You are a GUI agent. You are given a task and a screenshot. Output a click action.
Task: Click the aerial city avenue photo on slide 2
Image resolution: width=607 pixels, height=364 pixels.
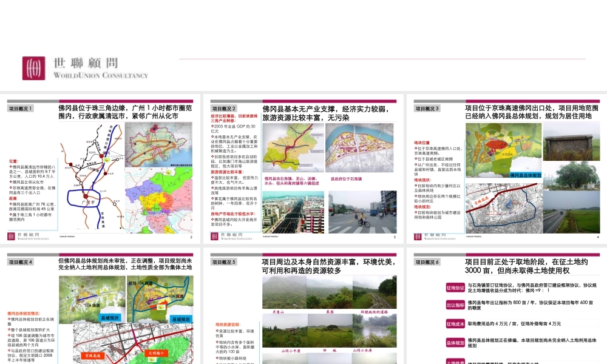[x=293, y=212]
